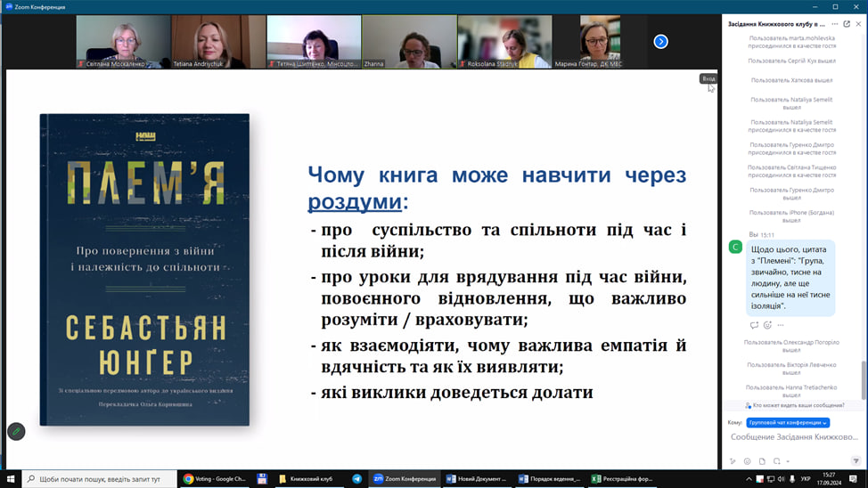Viewport: 868px width, 488px height.
Task: Attach a file to the chat message
Action: coord(762,461)
